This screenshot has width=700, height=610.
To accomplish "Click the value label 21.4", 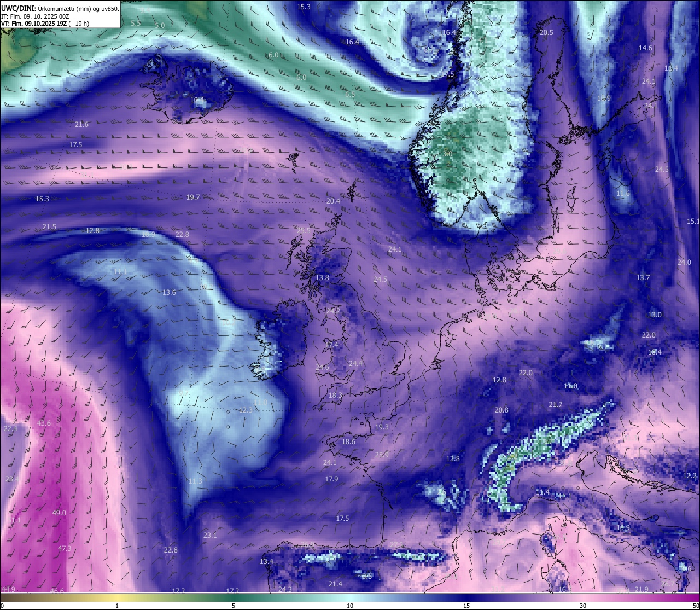I will click(335, 584).
